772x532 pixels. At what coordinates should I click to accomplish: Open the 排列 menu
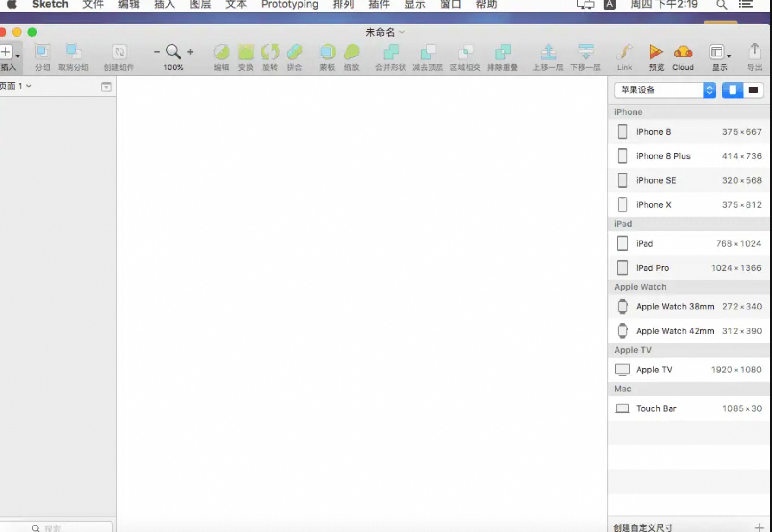pos(343,5)
